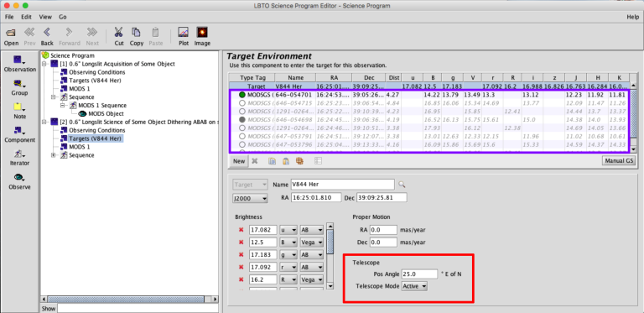644x313 pixels.
Task: Select guide star 646-054715 radio button
Action: tap(241, 103)
